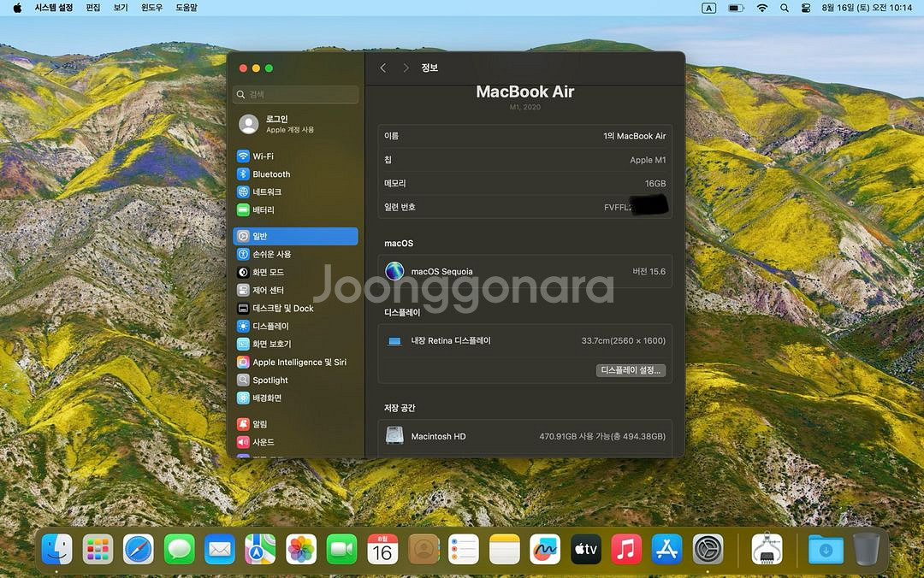Viewport: 924px width, 578px height.
Task: Open 데스크탑 및 Dock settings
Action: point(295,308)
